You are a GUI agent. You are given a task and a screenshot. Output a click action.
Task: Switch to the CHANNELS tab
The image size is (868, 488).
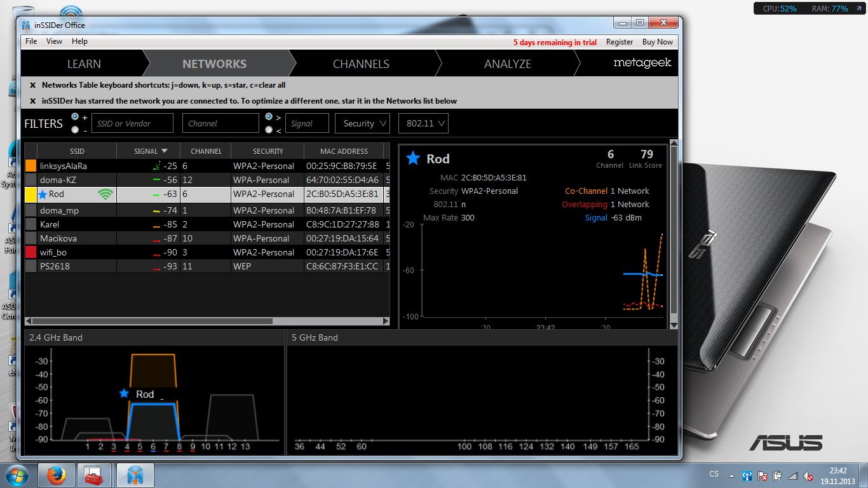(361, 64)
